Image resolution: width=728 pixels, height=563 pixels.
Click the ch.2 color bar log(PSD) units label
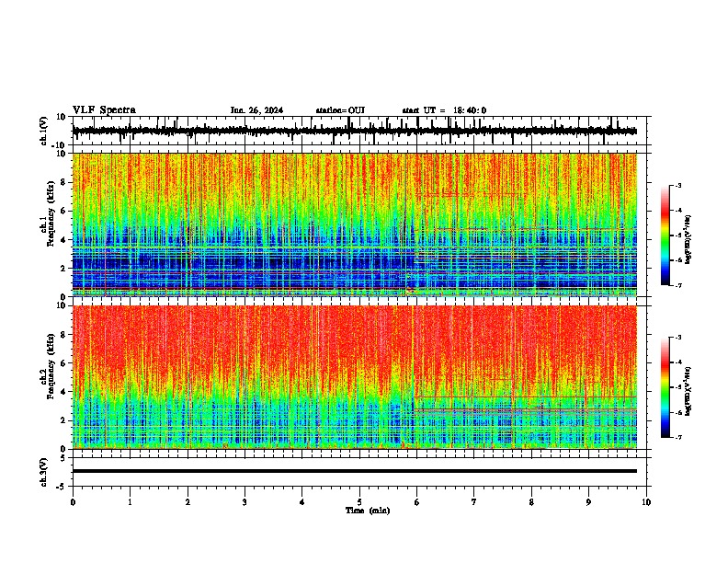pos(688,391)
